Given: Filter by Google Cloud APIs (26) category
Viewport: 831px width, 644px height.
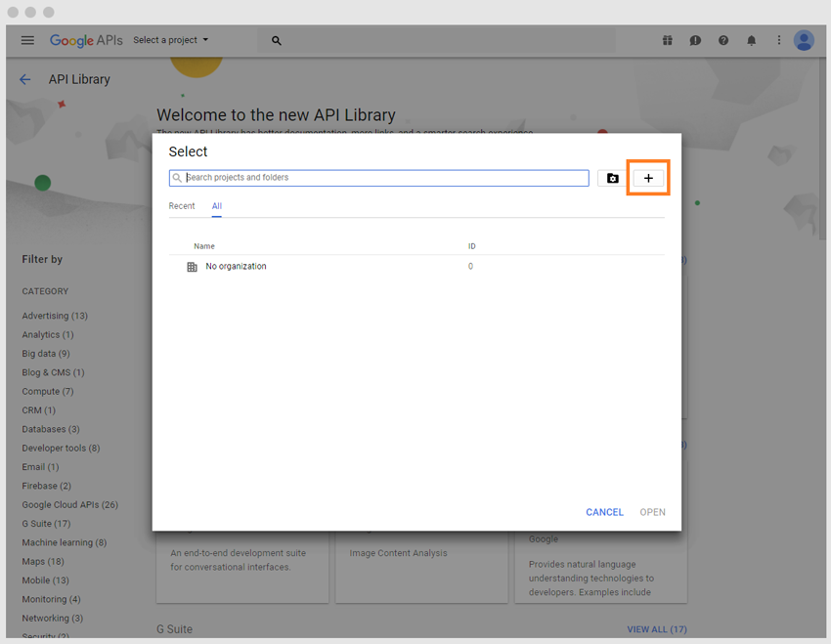Looking at the screenshot, I should [70, 504].
